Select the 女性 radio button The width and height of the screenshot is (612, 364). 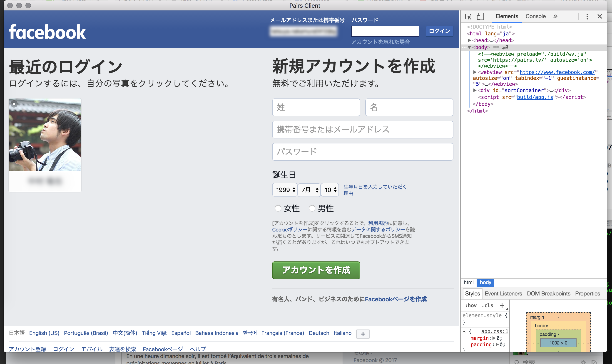click(x=278, y=208)
